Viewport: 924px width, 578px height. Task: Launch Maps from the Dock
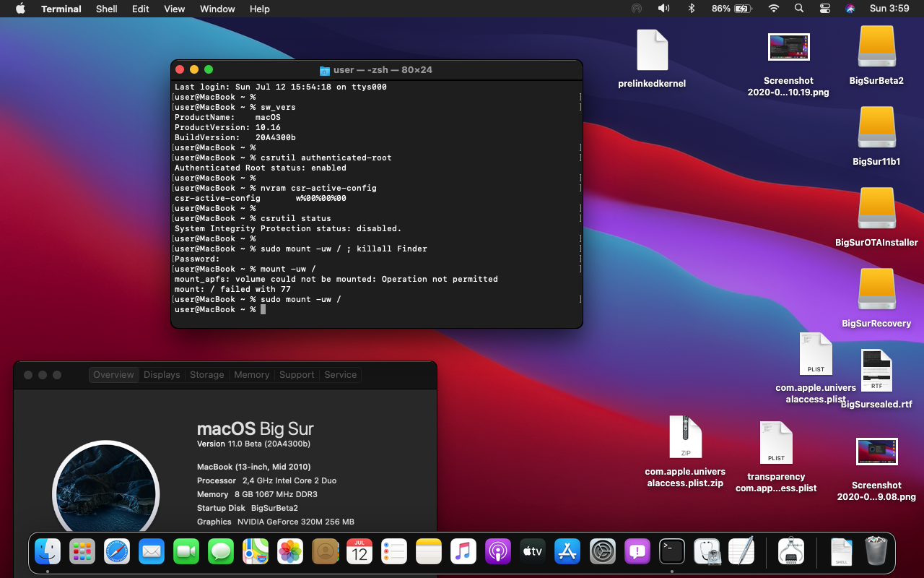coord(256,552)
